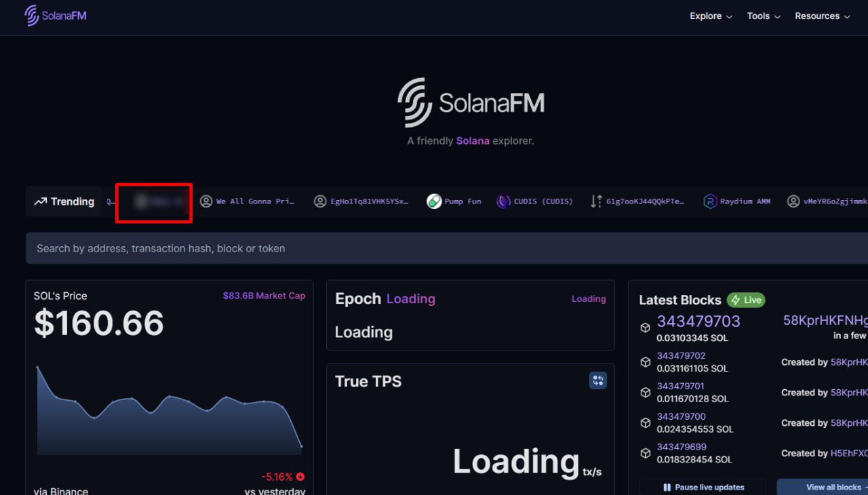Click the Epoch heading
This screenshot has height=495, width=868.
358,299
